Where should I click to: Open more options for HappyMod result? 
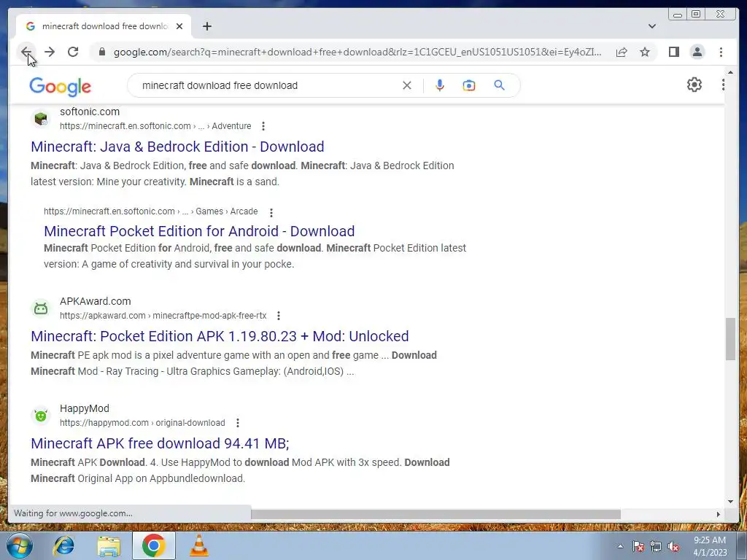click(x=237, y=423)
